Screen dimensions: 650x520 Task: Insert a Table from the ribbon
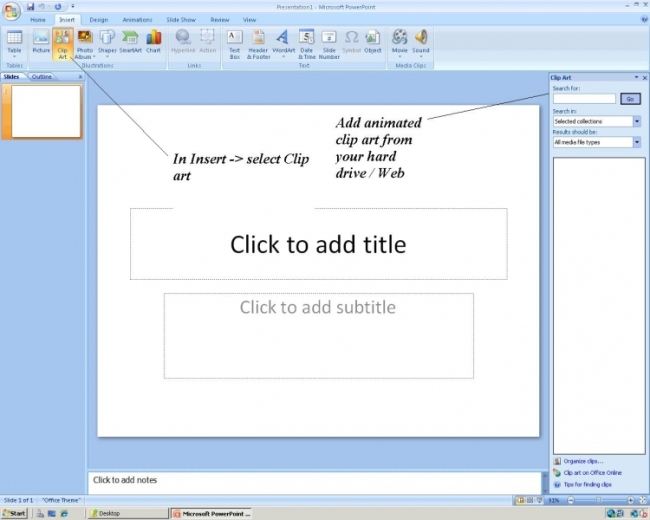14,44
